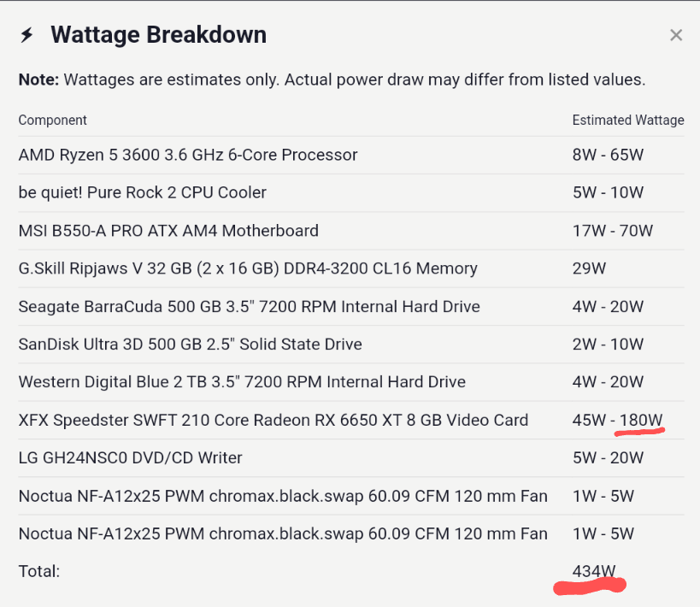Click the 17W - 70W wattage value

tap(613, 231)
